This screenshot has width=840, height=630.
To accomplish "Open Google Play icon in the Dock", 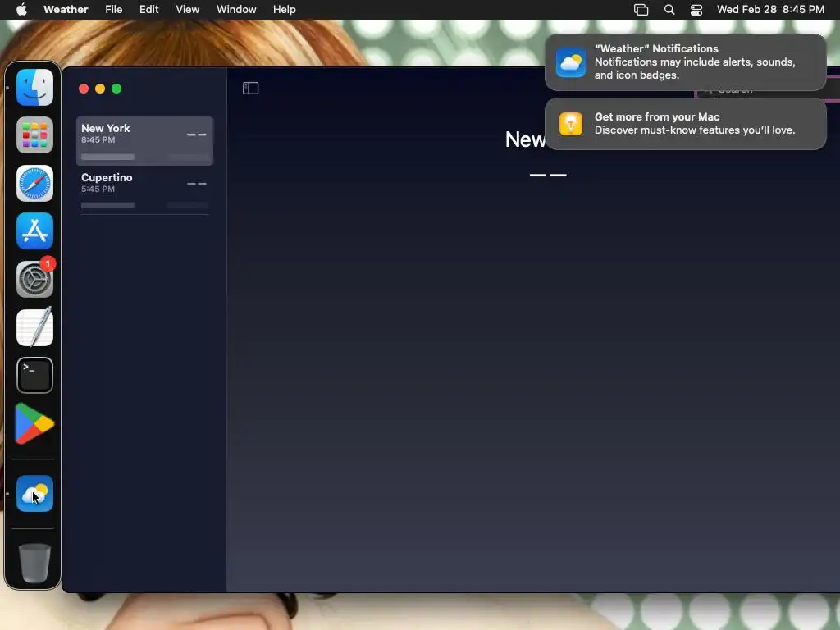I will coord(34,424).
